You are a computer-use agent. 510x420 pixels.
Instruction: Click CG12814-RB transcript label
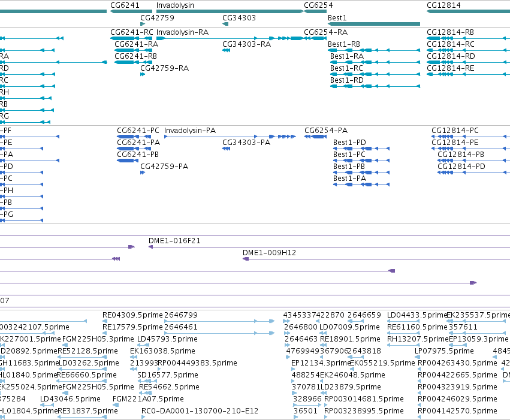450,32
